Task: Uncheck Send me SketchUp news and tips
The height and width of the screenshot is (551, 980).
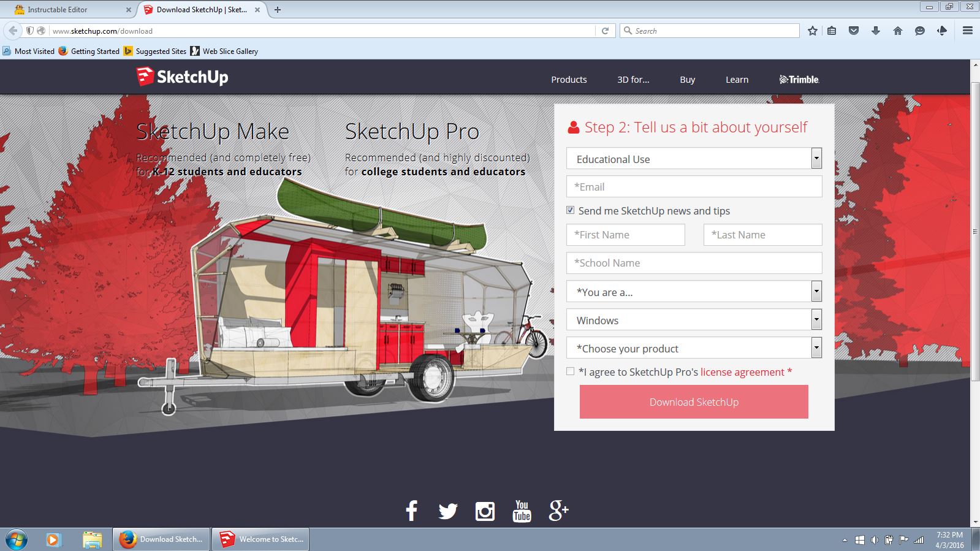Action: [x=571, y=210]
